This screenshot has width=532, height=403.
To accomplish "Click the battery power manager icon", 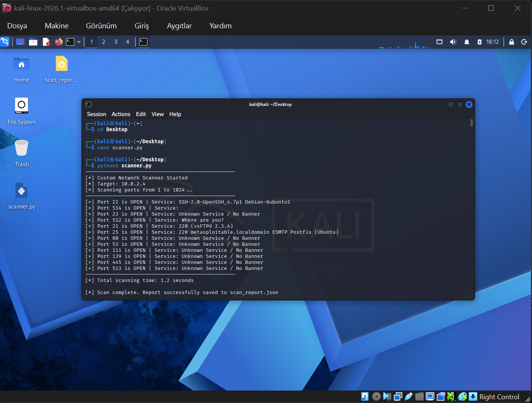I will [480, 42].
